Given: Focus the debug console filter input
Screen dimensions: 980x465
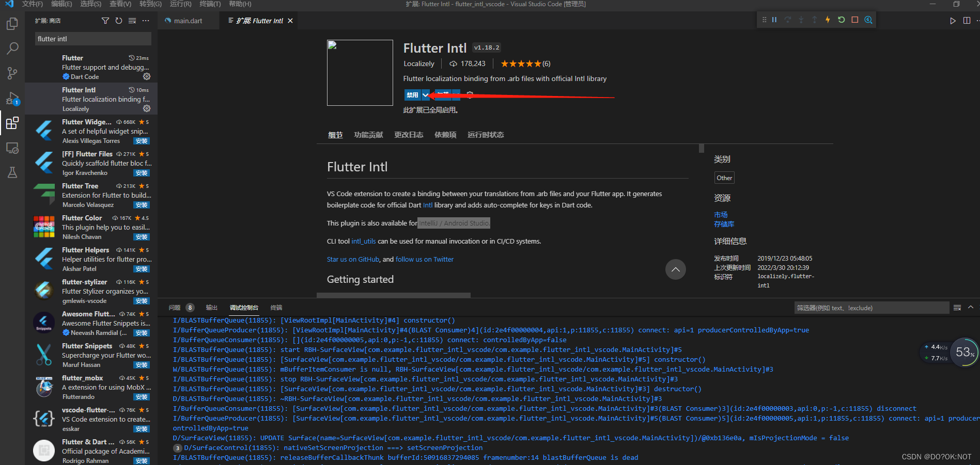Looking at the screenshot, I should tap(872, 308).
